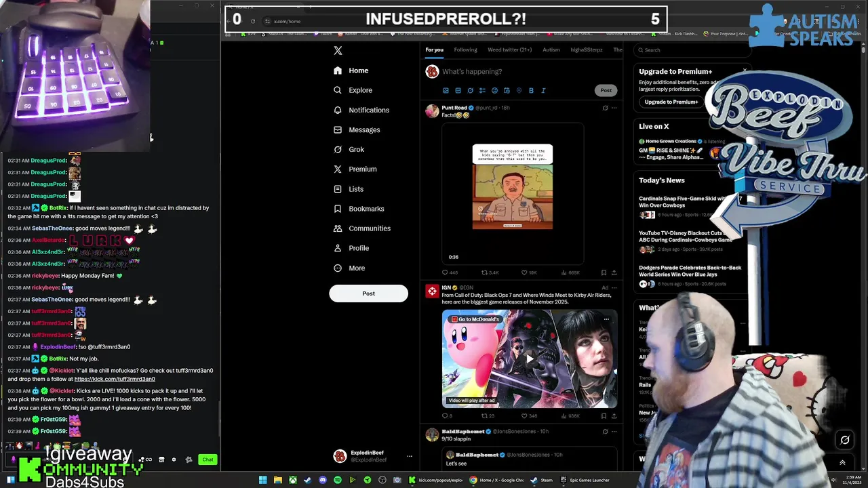
Task: Add media icon in post composer
Action: tap(446, 90)
